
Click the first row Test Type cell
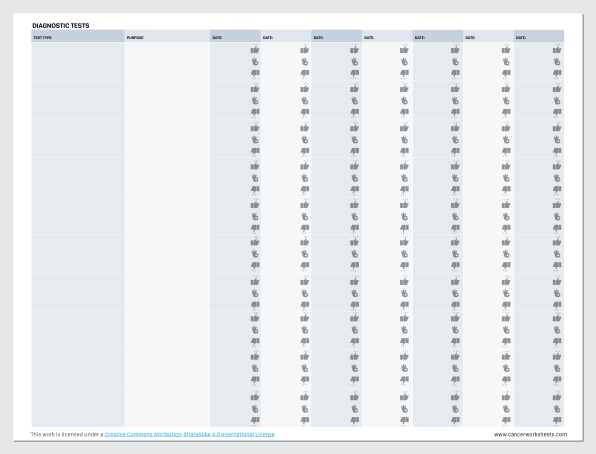tap(78, 61)
